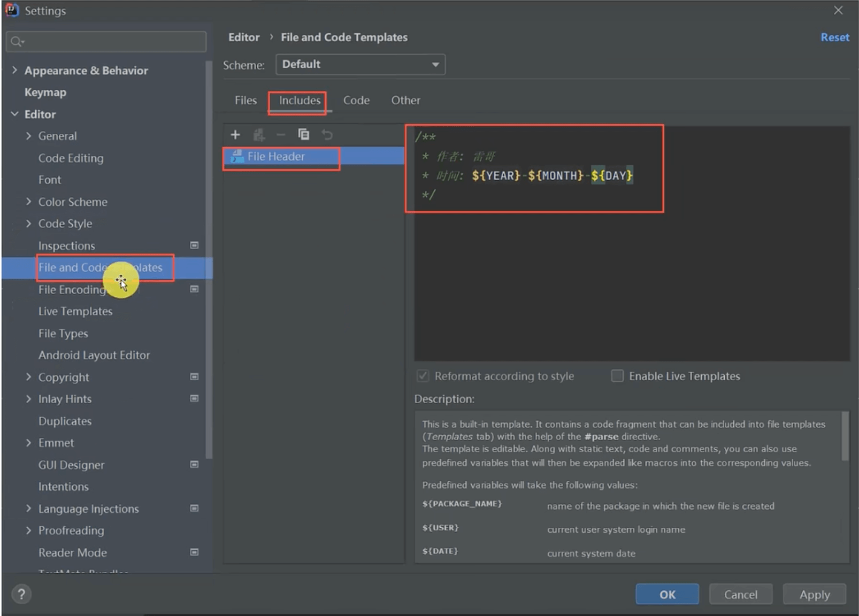Image resolution: width=859 pixels, height=616 pixels.
Task: Collapse the Editor tree node
Action: (15, 114)
